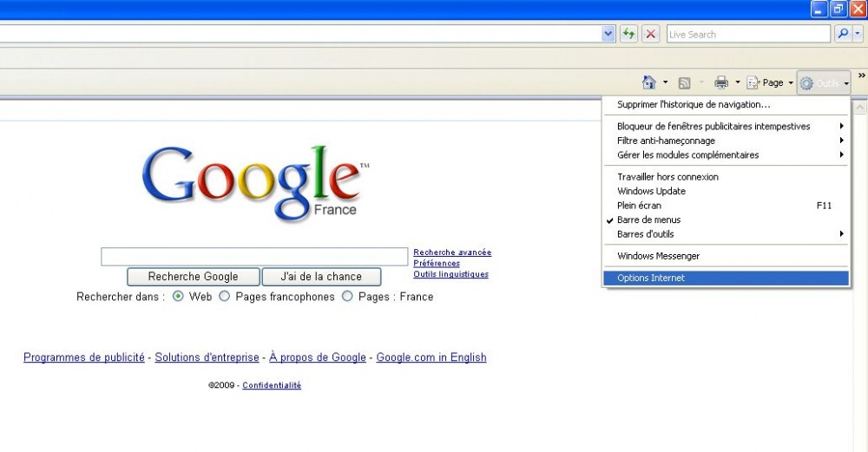
Task: Open the Confidentialité link
Action: tap(272, 385)
